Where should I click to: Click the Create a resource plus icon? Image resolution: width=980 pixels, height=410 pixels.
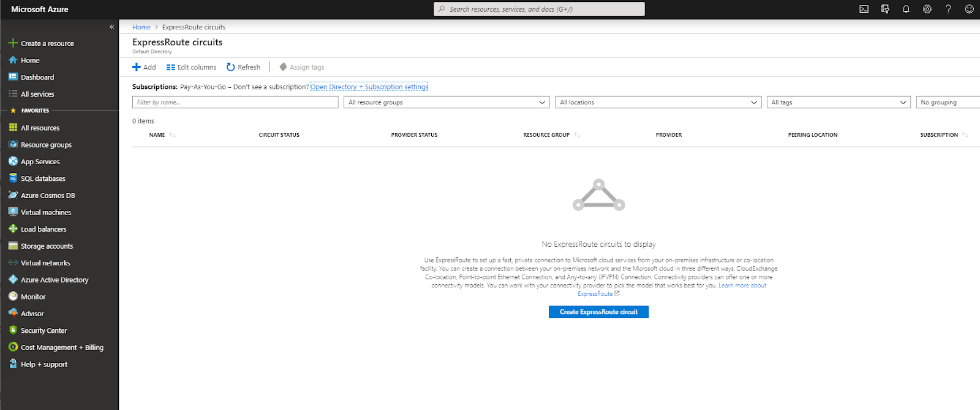(13, 43)
